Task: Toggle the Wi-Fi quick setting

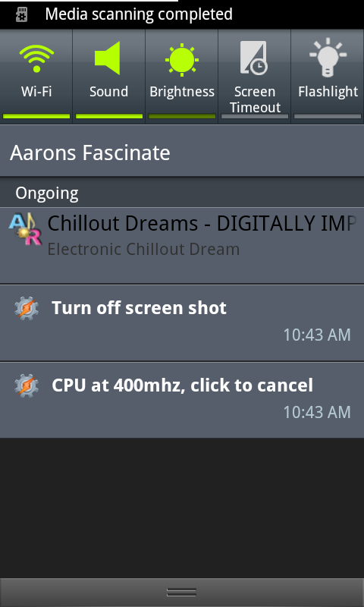Action: (36, 77)
